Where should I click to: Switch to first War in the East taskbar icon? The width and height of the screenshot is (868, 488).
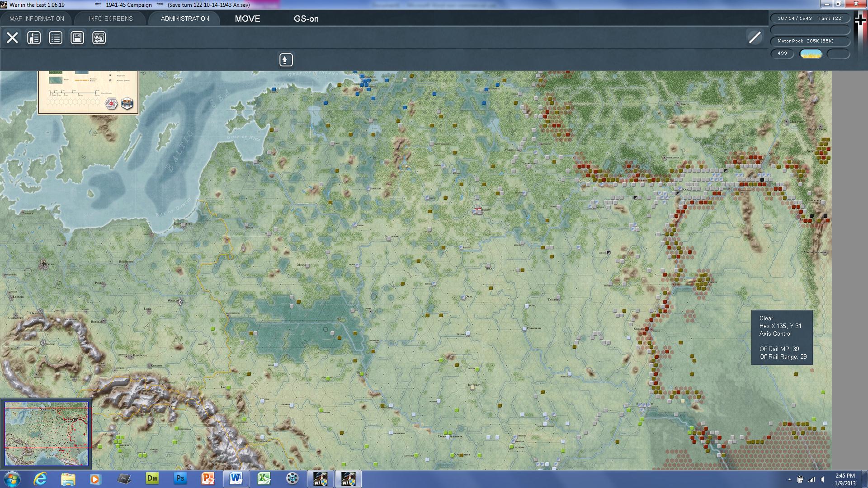[x=320, y=479]
